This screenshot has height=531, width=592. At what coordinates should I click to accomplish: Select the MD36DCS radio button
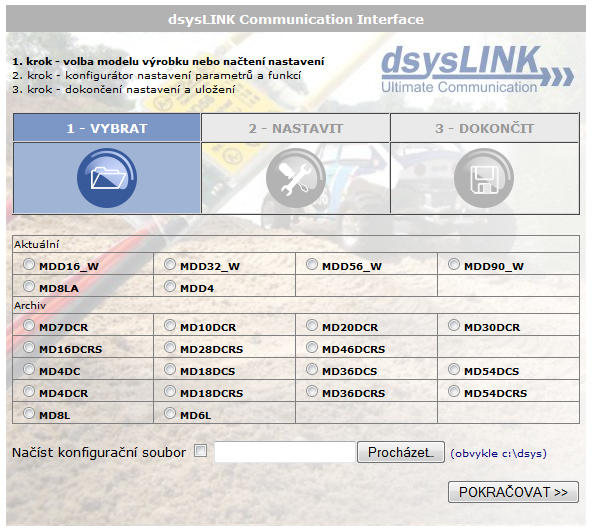coord(311,369)
